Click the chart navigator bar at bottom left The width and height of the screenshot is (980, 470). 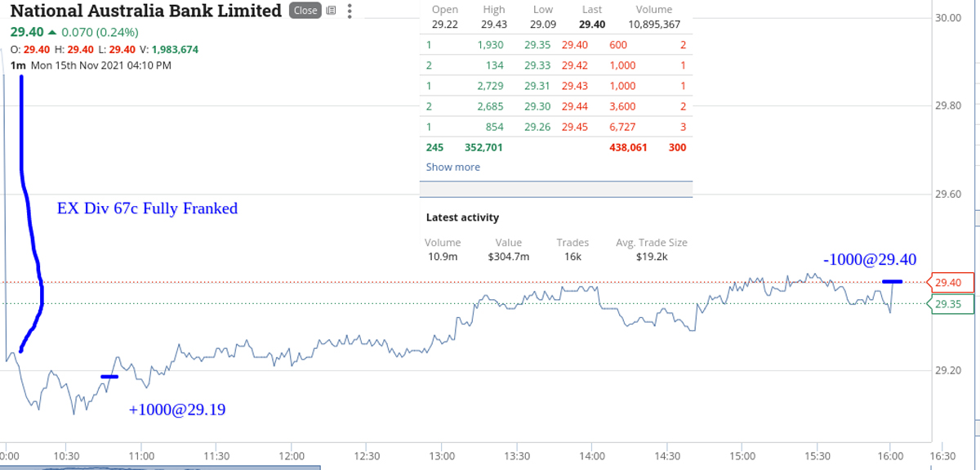tap(160, 468)
